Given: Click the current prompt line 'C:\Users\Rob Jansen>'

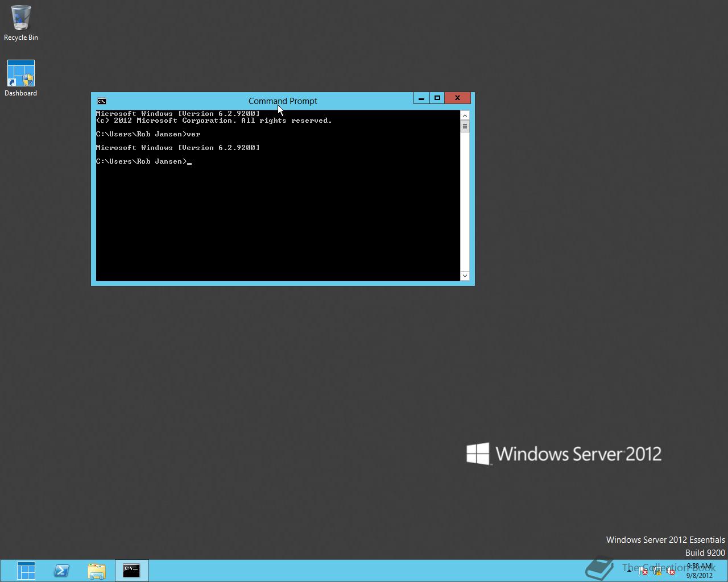Looking at the screenshot, I should click(x=142, y=161).
